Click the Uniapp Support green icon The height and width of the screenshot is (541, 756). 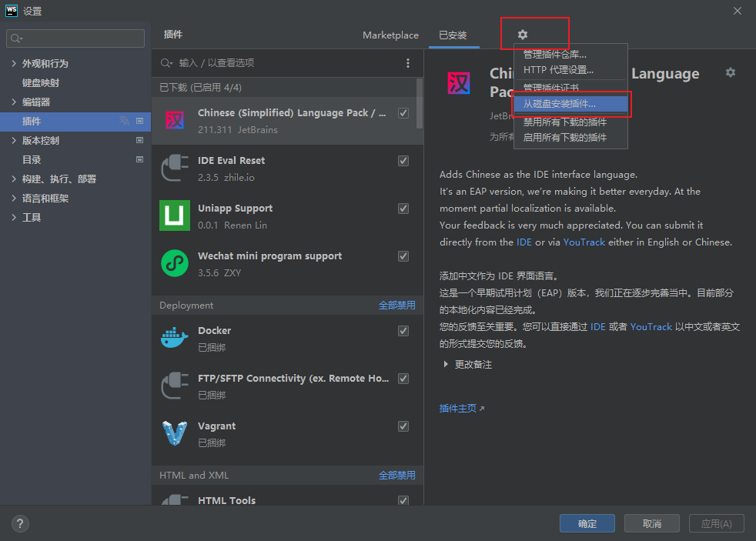[175, 215]
